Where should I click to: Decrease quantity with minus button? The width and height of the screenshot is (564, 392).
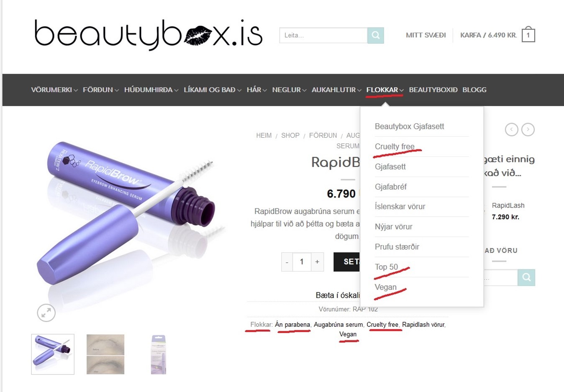(287, 262)
